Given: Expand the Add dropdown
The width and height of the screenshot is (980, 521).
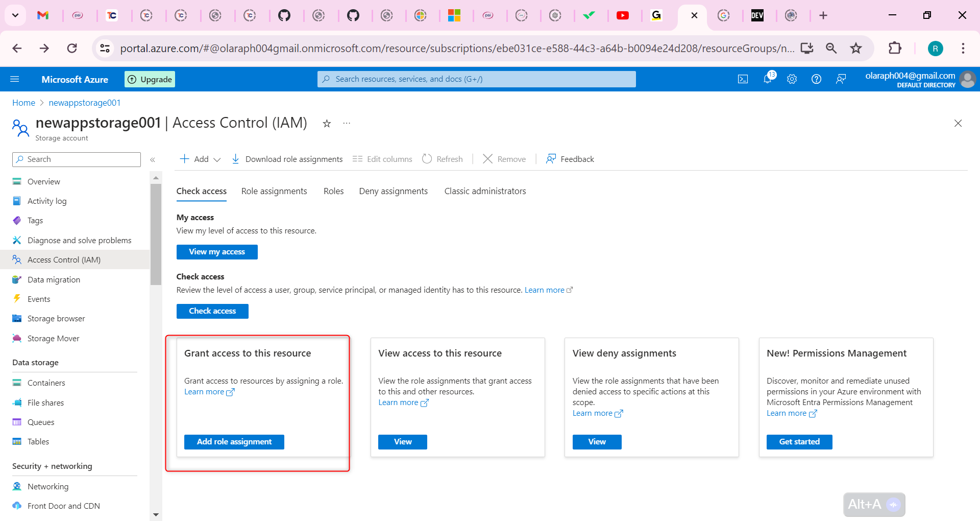Looking at the screenshot, I should pyautogui.click(x=199, y=159).
